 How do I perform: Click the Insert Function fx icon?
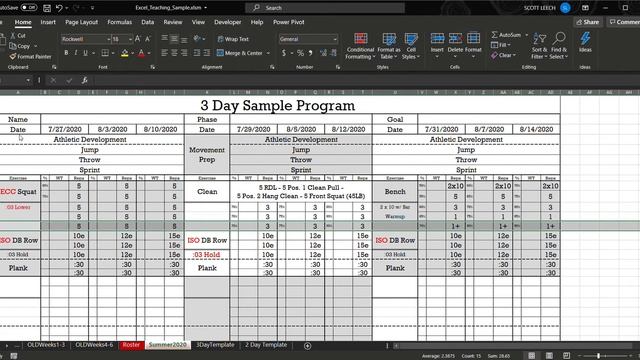click(x=84, y=80)
